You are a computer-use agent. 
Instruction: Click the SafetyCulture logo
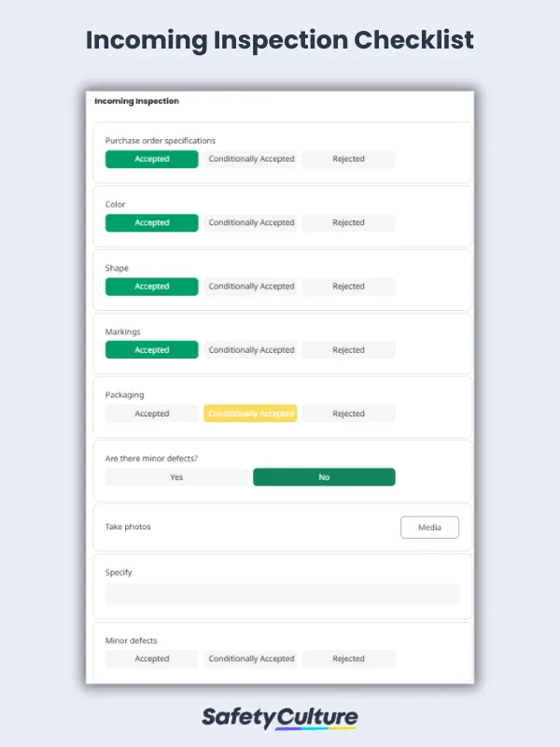pos(280,717)
